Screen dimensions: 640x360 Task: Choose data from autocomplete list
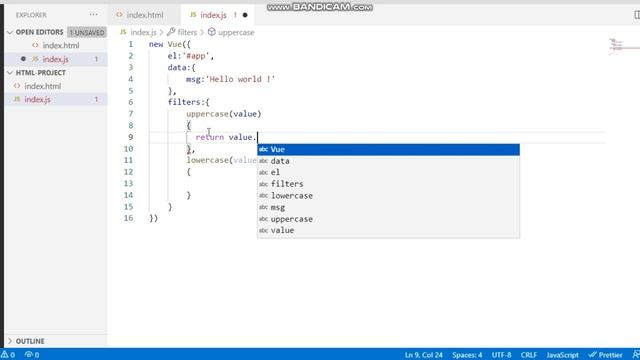click(x=388, y=161)
